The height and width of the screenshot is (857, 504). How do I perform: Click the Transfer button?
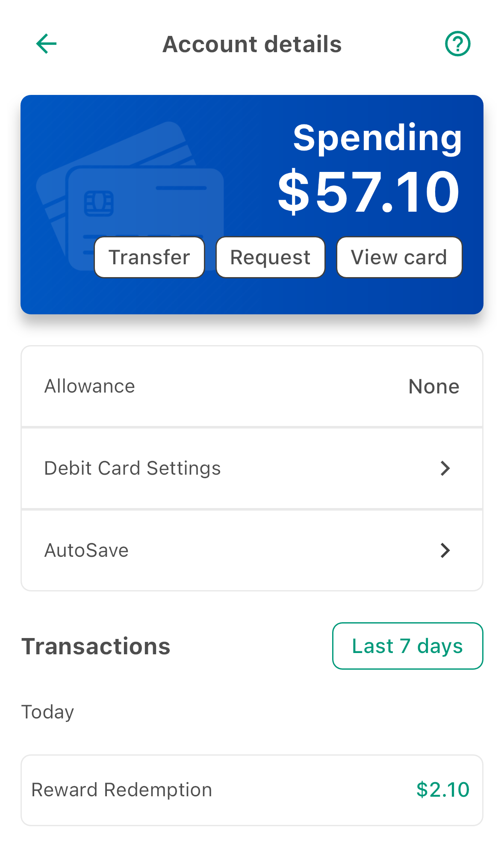pyautogui.click(x=149, y=257)
